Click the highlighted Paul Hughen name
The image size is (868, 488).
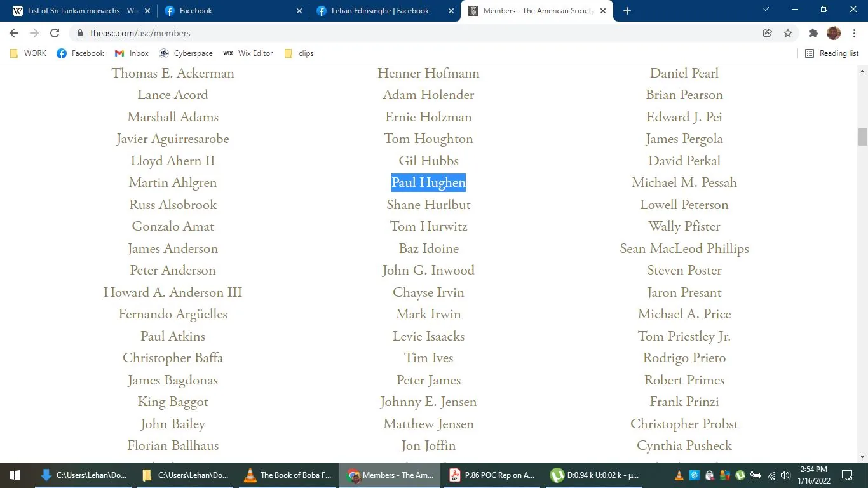428,182
